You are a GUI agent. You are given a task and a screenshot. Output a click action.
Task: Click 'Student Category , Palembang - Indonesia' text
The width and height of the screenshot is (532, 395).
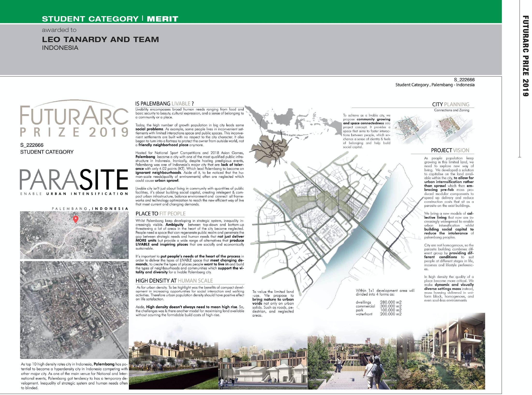[435, 85]
